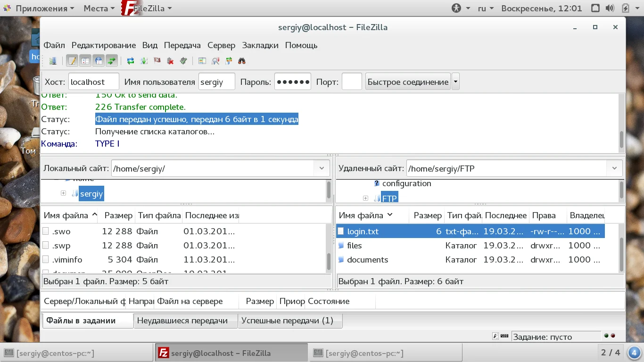Select the FTP folder in remote tree
This screenshot has width=644, height=362.
[389, 198]
